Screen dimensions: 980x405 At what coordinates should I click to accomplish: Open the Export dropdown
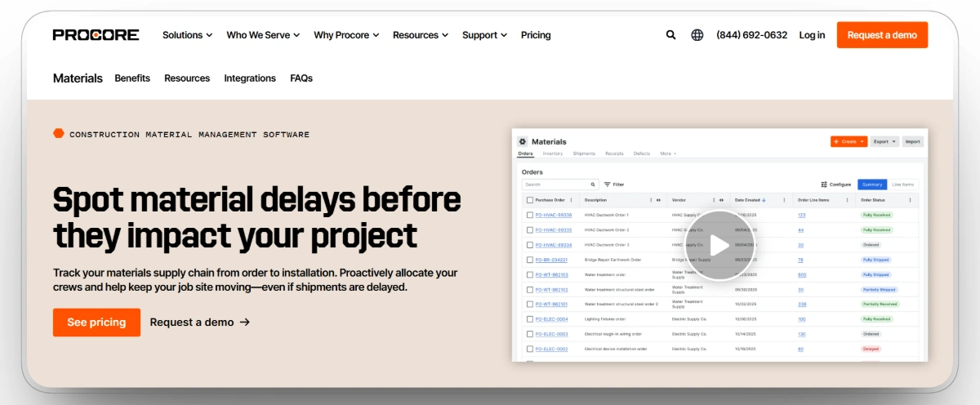click(x=884, y=141)
